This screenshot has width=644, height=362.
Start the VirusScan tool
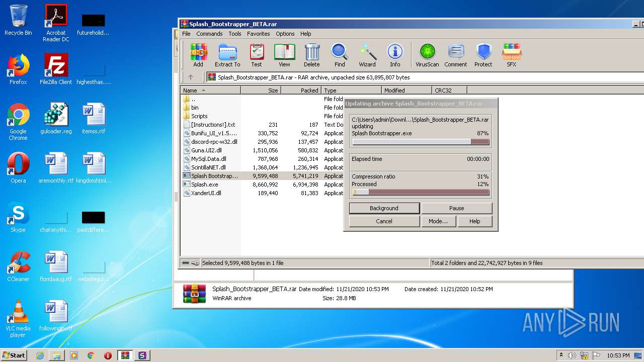click(x=427, y=55)
